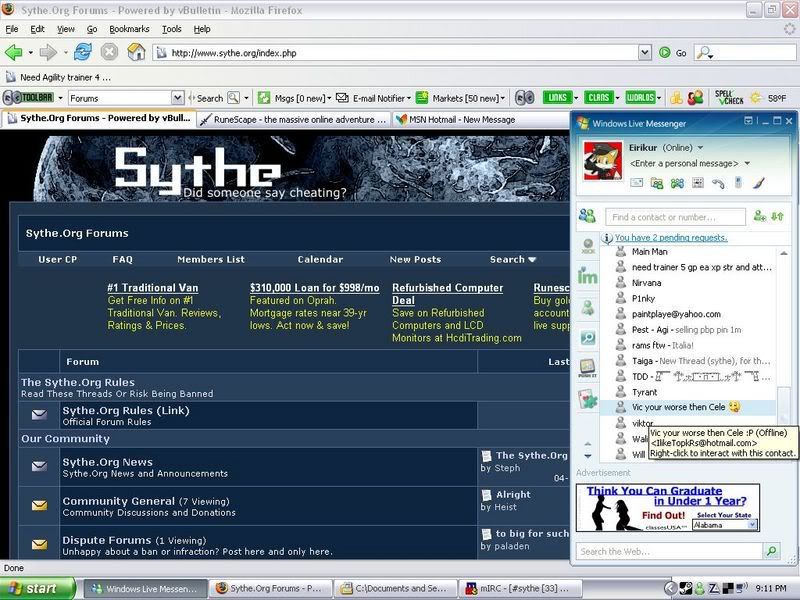Open the New Posts forum link
This screenshot has height=600, width=800.
(x=415, y=259)
